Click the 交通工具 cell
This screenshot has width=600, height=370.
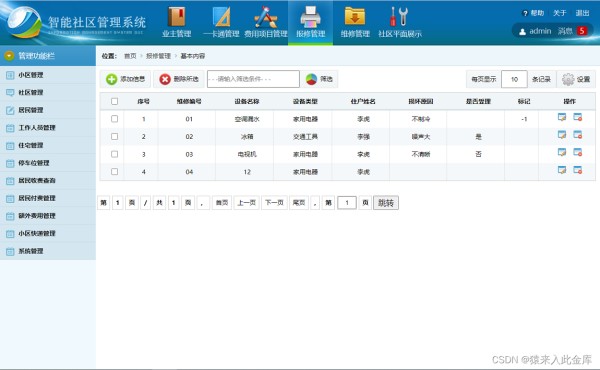click(305, 137)
